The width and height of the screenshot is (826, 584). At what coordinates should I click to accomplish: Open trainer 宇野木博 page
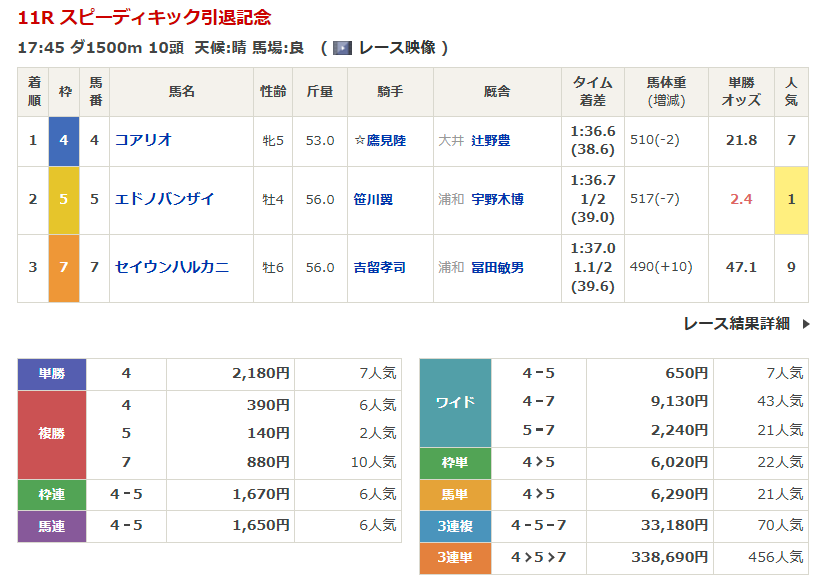tap(497, 199)
